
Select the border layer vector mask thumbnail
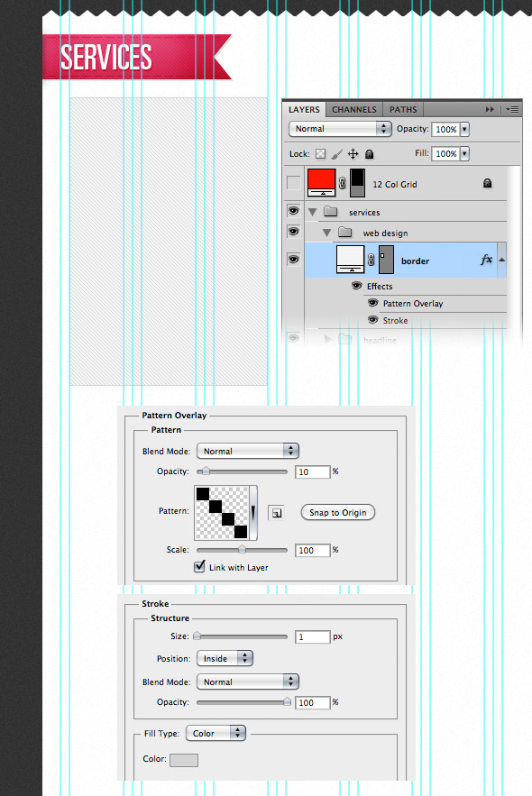(386, 260)
